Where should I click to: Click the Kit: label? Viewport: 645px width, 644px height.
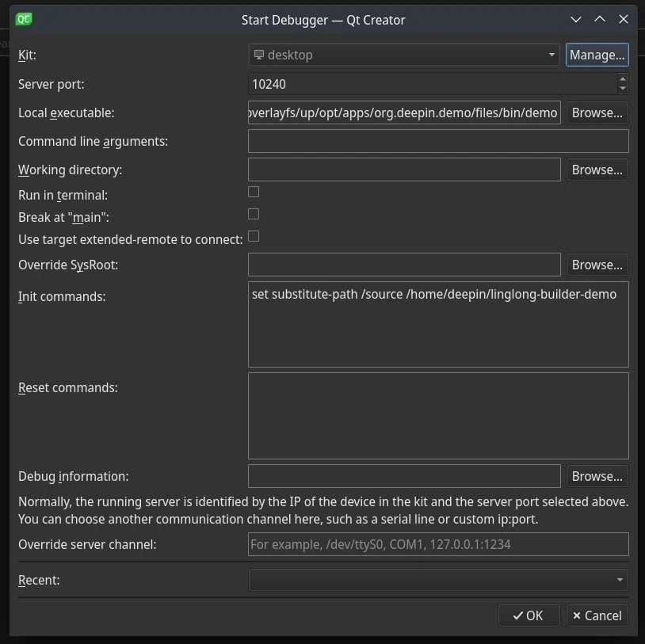click(x=27, y=55)
